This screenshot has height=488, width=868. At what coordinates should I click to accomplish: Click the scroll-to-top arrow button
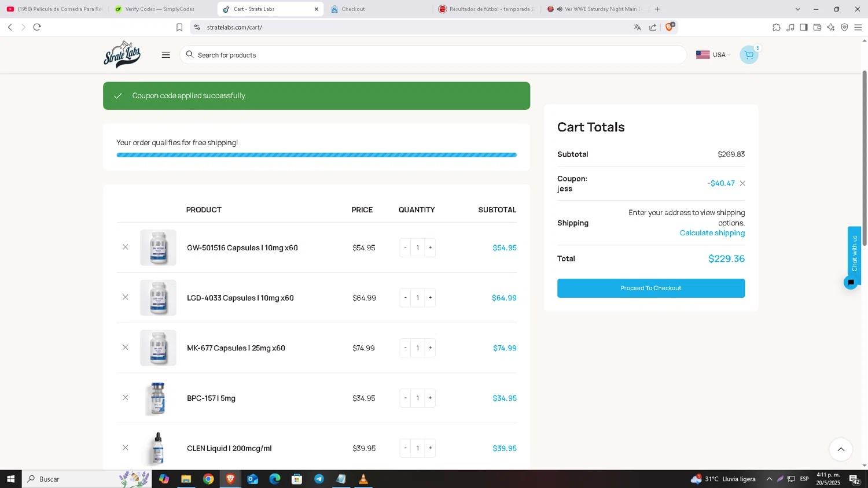click(x=841, y=449)
